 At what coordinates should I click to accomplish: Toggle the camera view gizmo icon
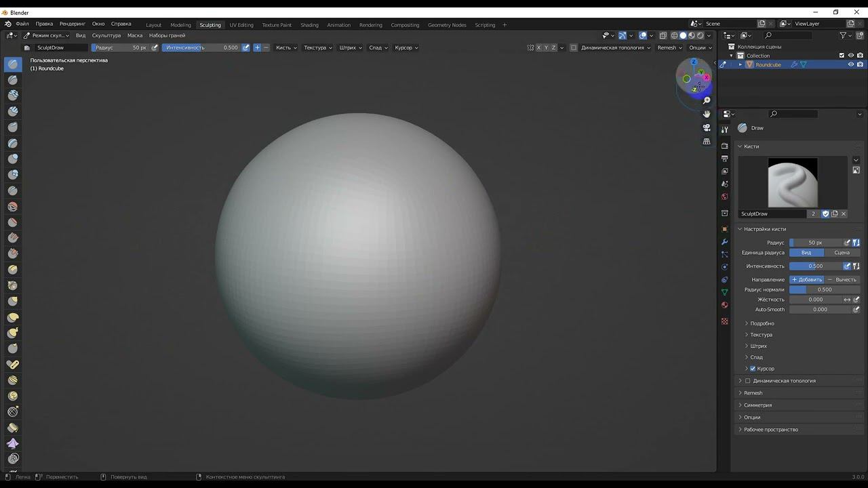click(707, 127)
